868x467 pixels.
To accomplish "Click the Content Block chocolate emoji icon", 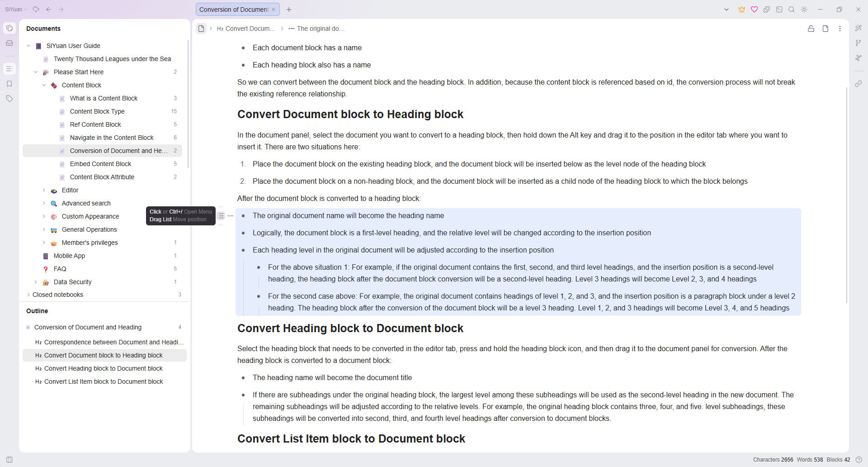I will coord(54,86).
